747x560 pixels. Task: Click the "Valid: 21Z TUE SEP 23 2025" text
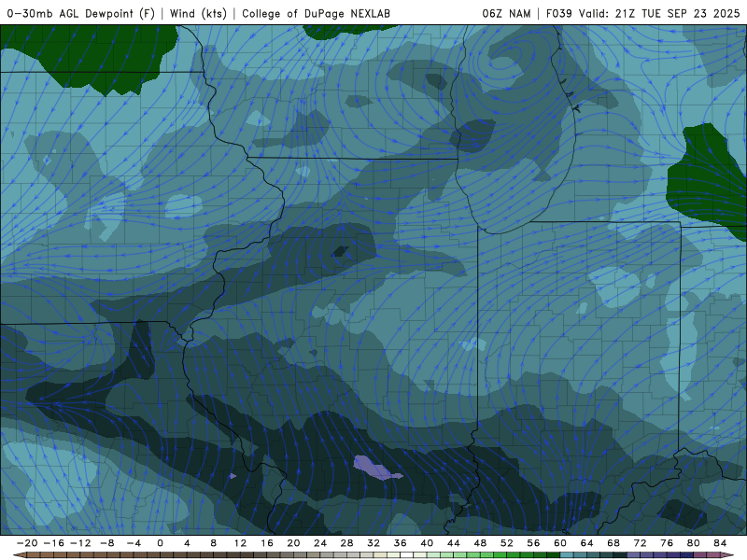(659, 13)
